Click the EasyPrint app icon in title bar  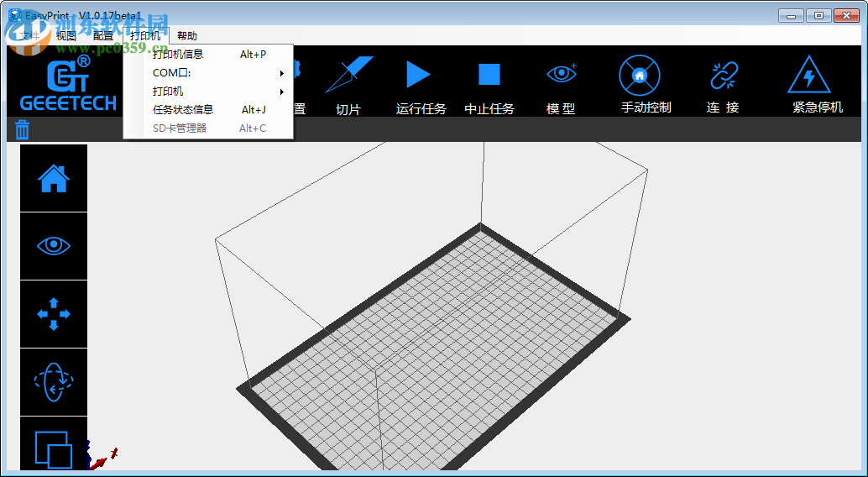[14, 15]
